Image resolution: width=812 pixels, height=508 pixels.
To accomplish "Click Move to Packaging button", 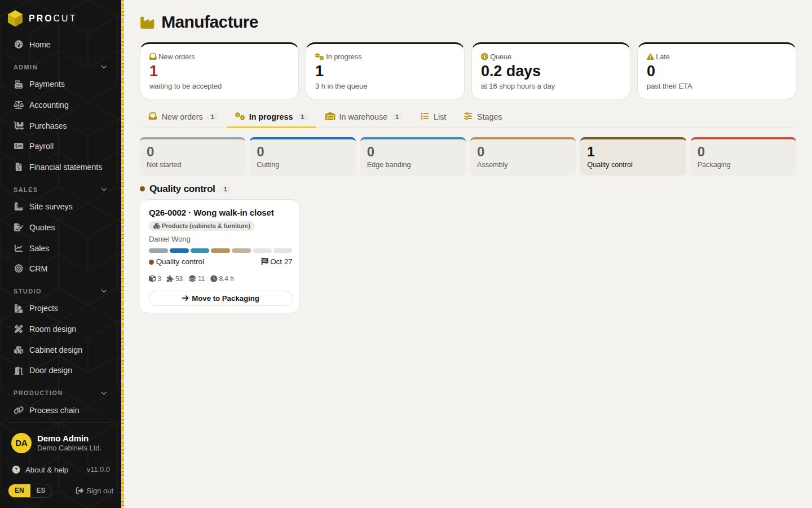I will pyautogui.click(x=220, y=298).
